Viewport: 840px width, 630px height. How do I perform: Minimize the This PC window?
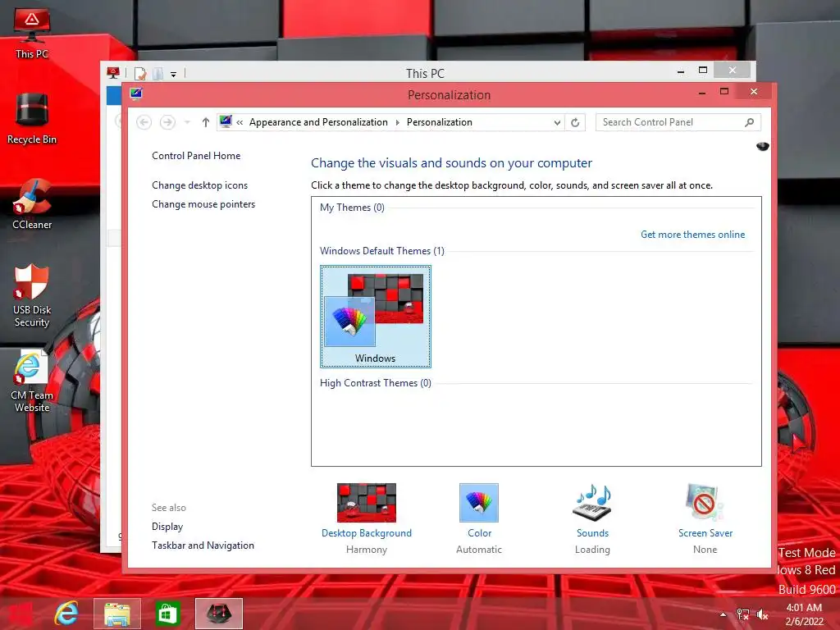coord(680,71)
